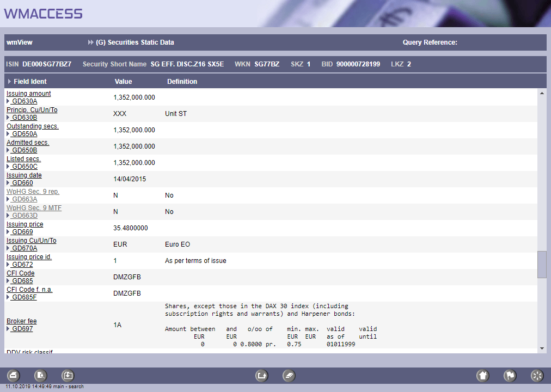
Task: Go to home via house icon
Action: tap(483, 376)
